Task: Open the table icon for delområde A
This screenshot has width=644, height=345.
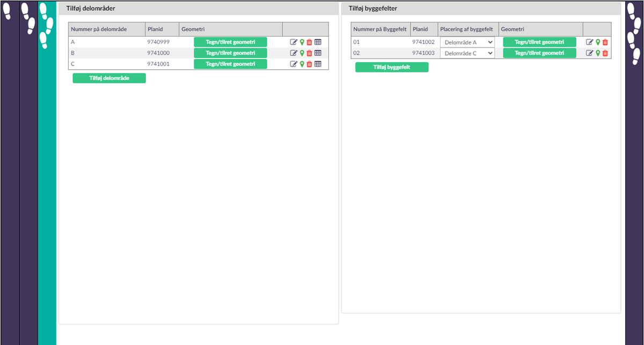Action: (x=318, y=42)
